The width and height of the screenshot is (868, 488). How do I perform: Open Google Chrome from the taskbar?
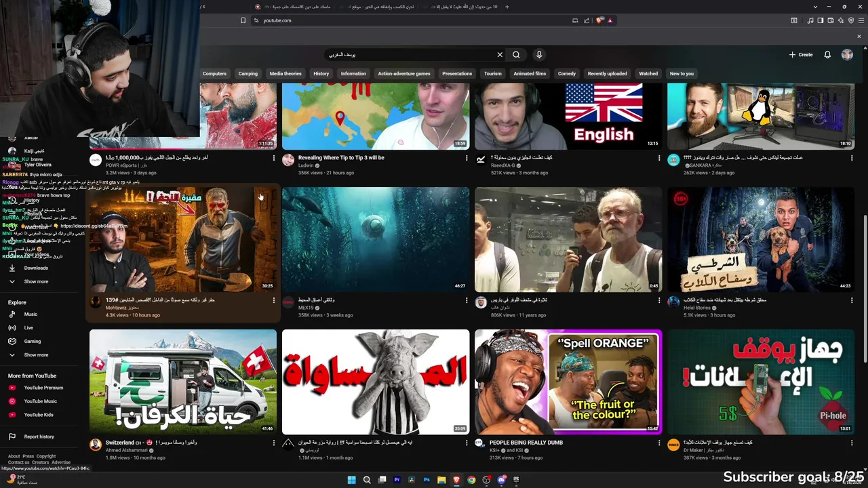click(x=471, y=480)
